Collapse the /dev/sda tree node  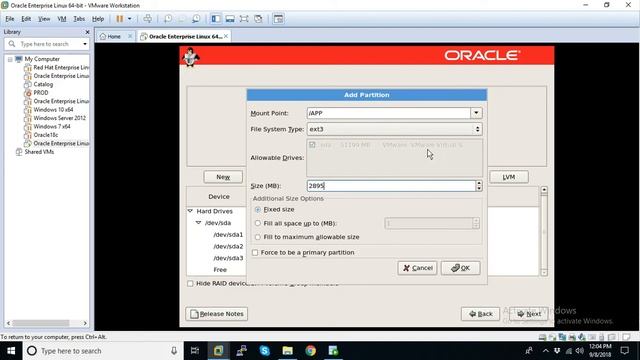(198, 223)
